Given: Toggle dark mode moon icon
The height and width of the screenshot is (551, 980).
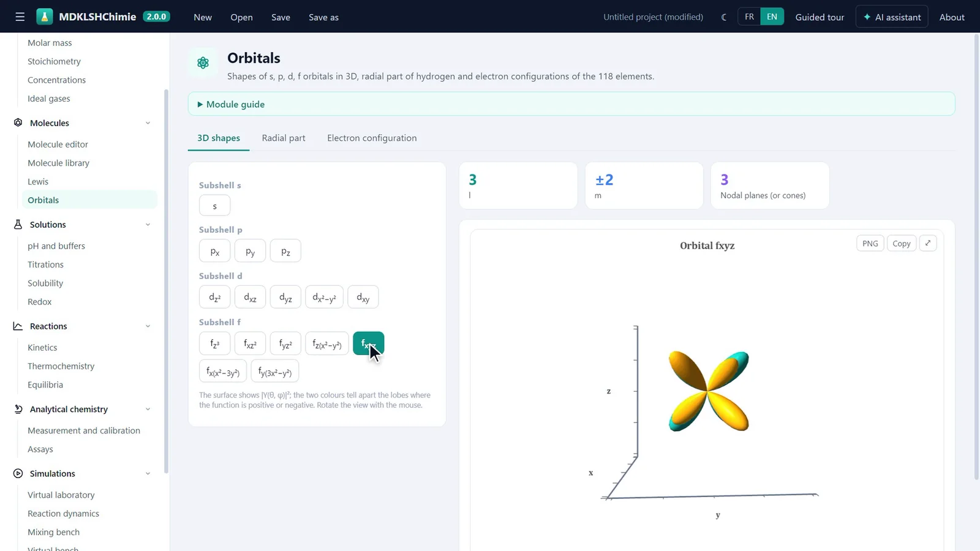Looking at the screenshot, I should [724, 17].
